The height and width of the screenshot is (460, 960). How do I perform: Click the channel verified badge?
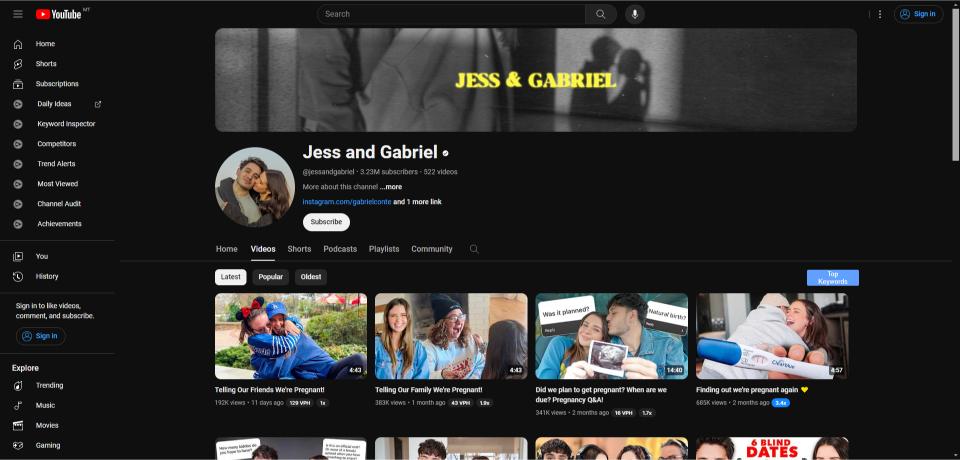point(445,153)
